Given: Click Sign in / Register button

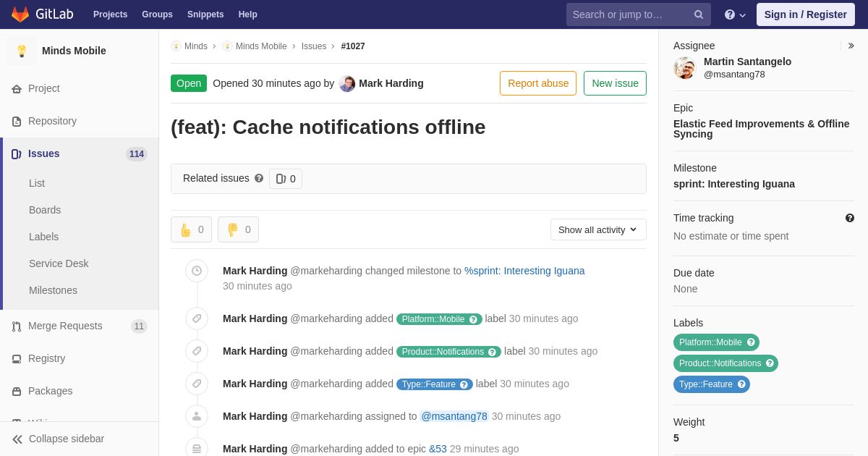Looking at the screenshot, I should pyautogui.click(x=806, y=14).
